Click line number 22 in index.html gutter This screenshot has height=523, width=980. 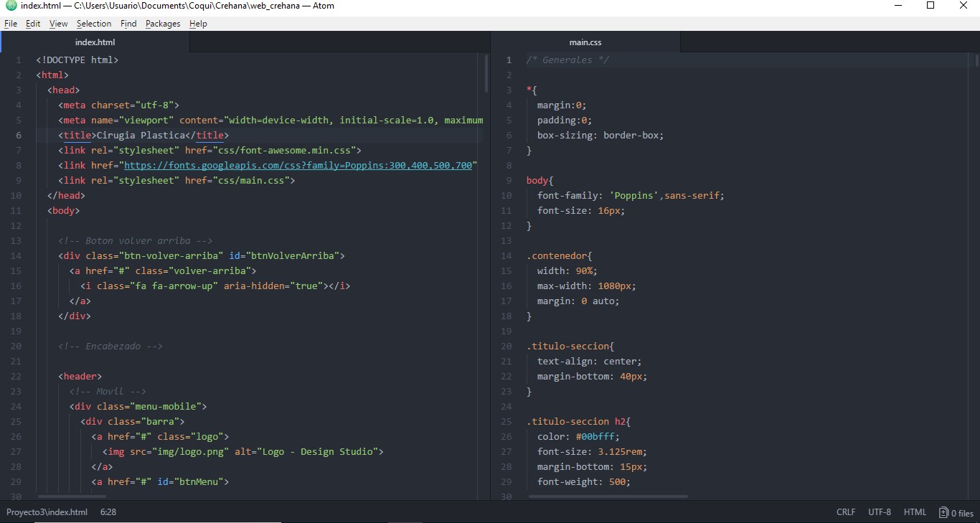click(17, 377)
